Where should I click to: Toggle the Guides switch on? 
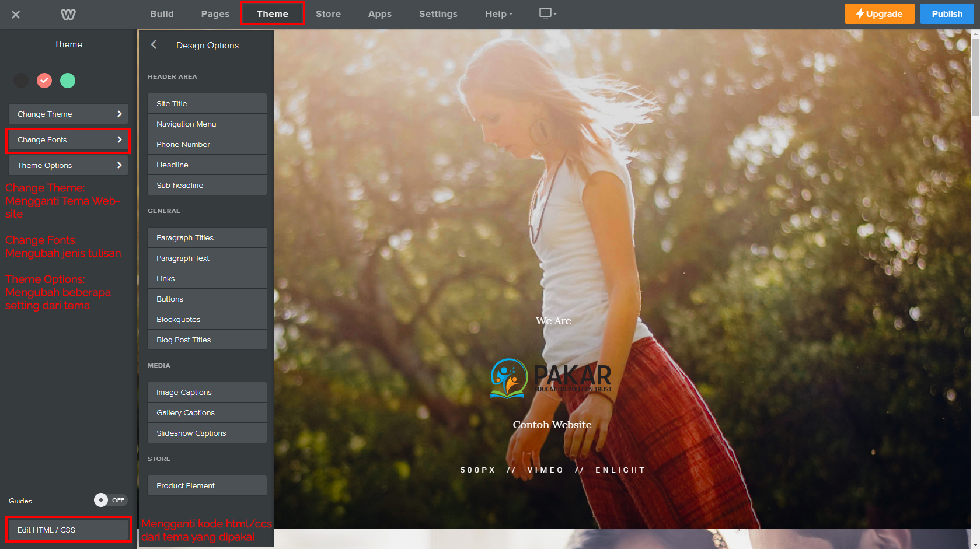110,500
